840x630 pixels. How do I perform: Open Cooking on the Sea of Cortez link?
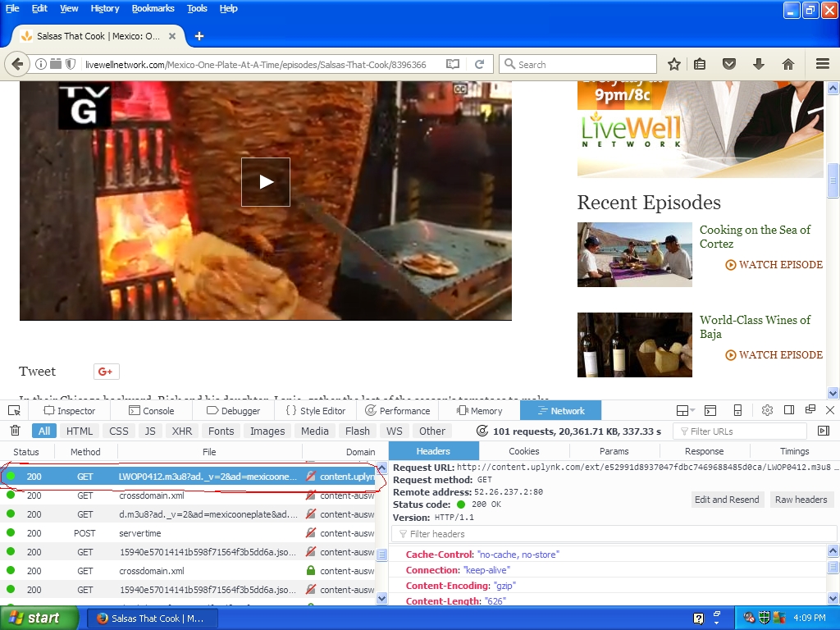tap(755, 237)
